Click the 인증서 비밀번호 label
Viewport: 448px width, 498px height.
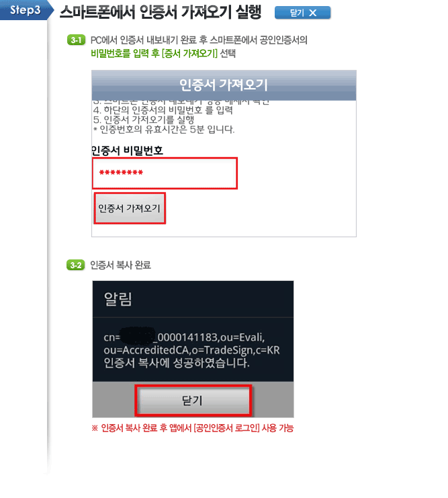coord(128,151)
